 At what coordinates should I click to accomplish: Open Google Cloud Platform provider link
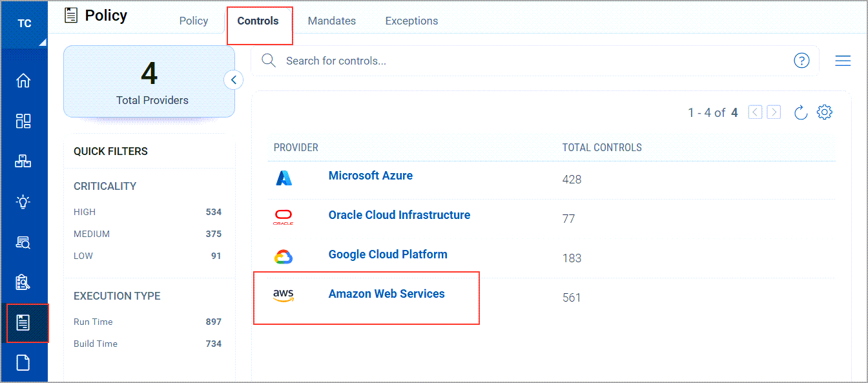(x=388, y=254)
